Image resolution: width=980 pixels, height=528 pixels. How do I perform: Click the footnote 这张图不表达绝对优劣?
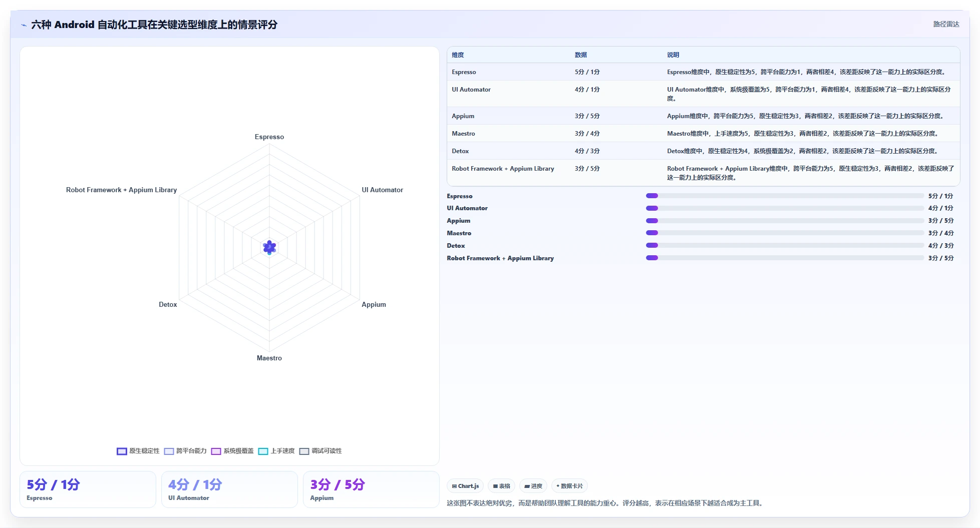[x=606, y=503]
